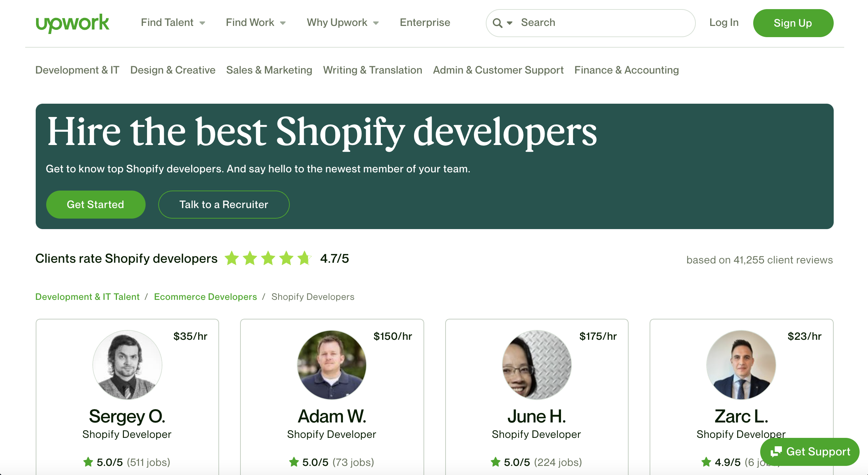Image resolution: width=868 pixels, height=475 pixels.
Task: Click the name June H.
Action: 537,417
